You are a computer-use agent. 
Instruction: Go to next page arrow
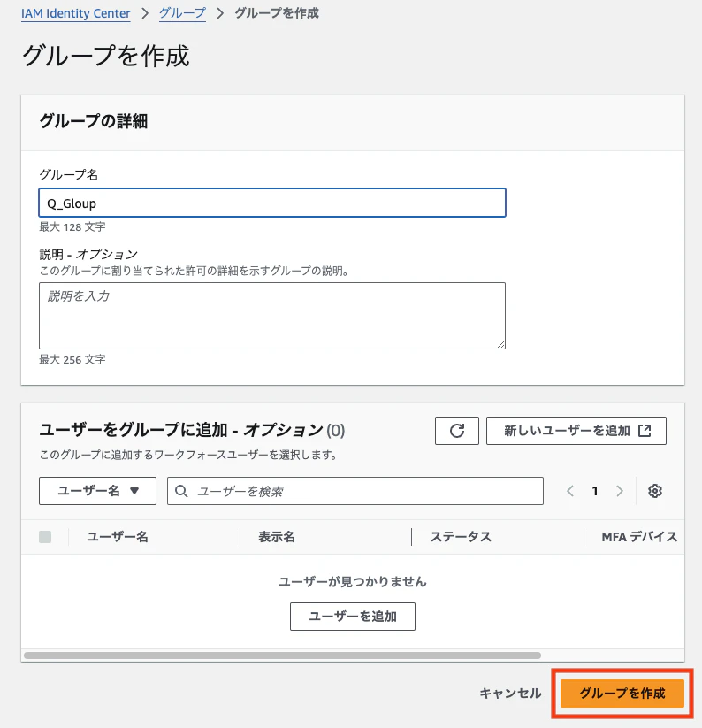pyautogui.click(x=620, y=491)
